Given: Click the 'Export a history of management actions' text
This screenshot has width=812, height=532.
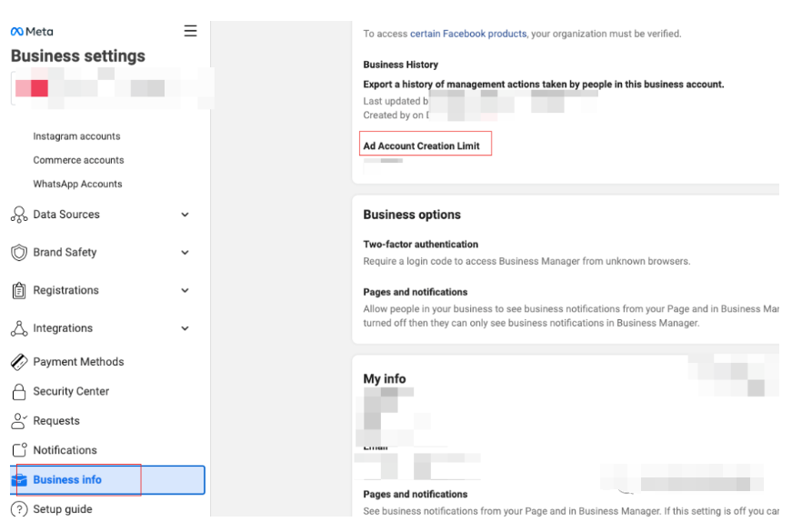Looking at the screenshot, I should (543, 85).
